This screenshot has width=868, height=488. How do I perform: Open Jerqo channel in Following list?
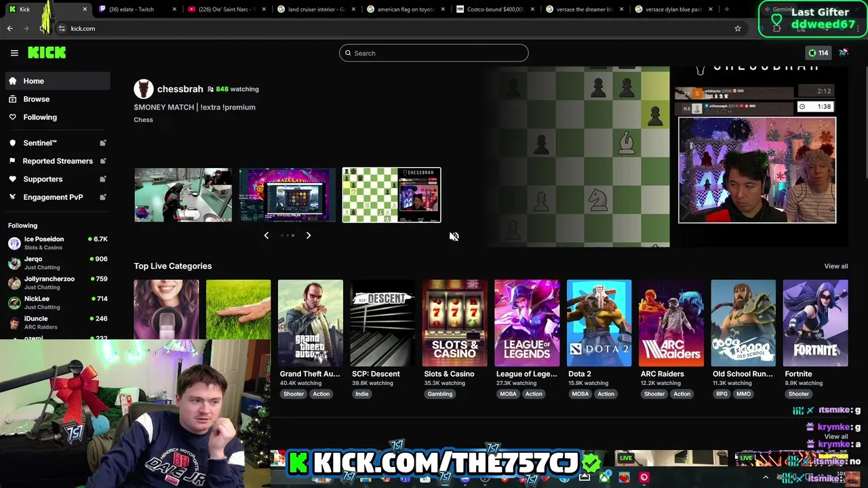[58, 262]
